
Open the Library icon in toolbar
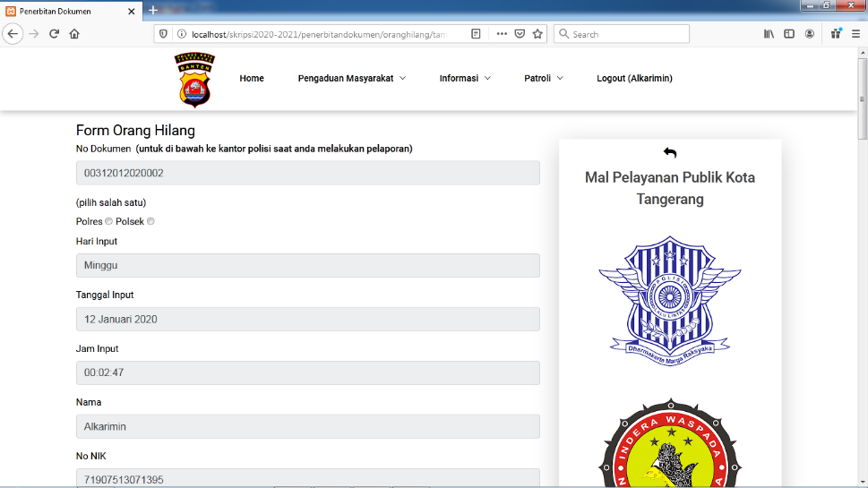pyautogui.click(x=769, y=34)
